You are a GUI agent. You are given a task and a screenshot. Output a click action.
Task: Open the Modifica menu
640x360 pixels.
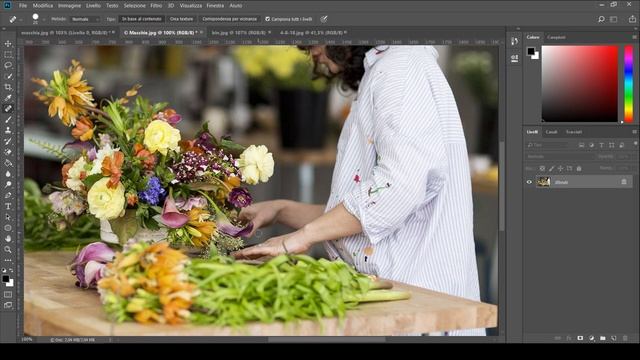coord(43,6)
